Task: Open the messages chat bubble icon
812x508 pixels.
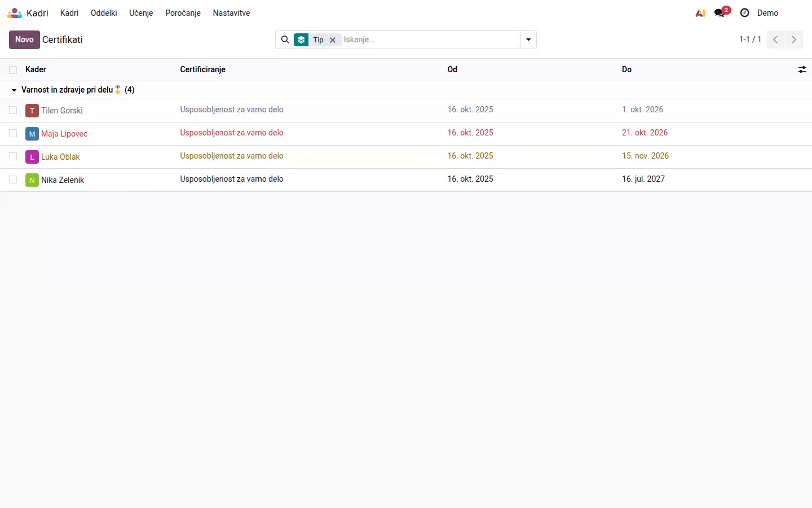Action: 720,13
